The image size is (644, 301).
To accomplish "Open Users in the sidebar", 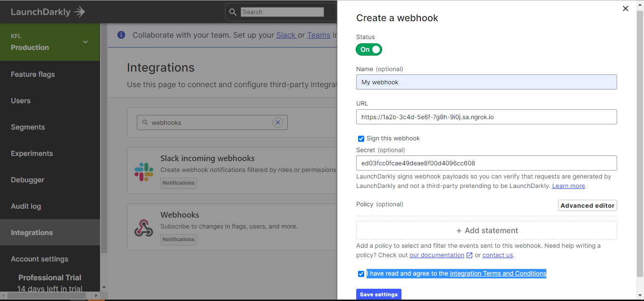I will 21,101.
